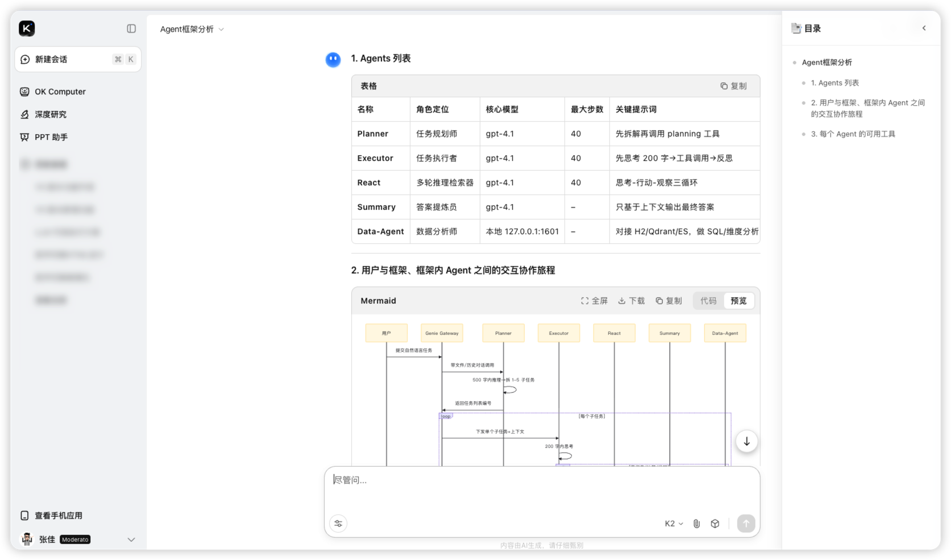Expand the user account menu chevron
This screenshot has height=560, width=951.
point(131,540)
